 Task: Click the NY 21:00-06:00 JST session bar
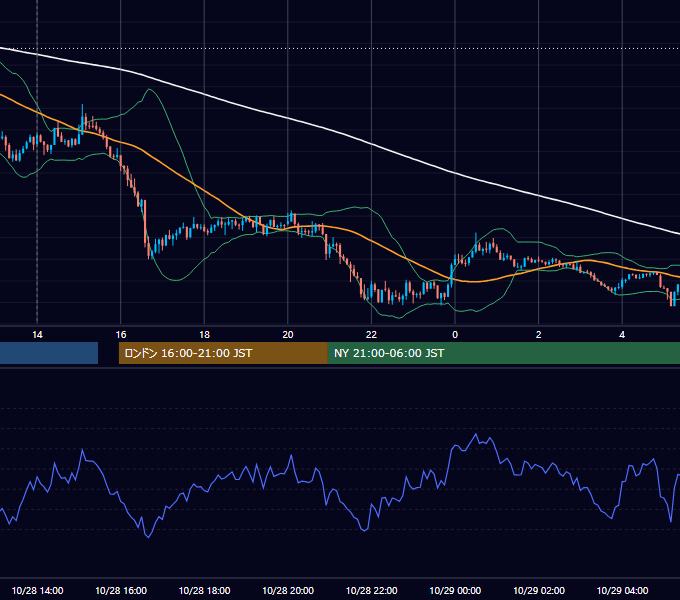[504, 353]
